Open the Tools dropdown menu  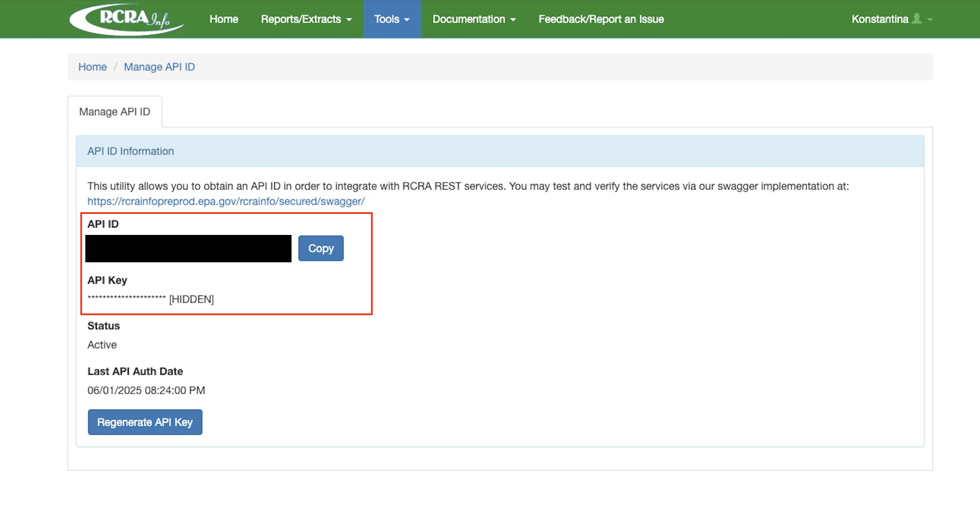pos(392,19)
